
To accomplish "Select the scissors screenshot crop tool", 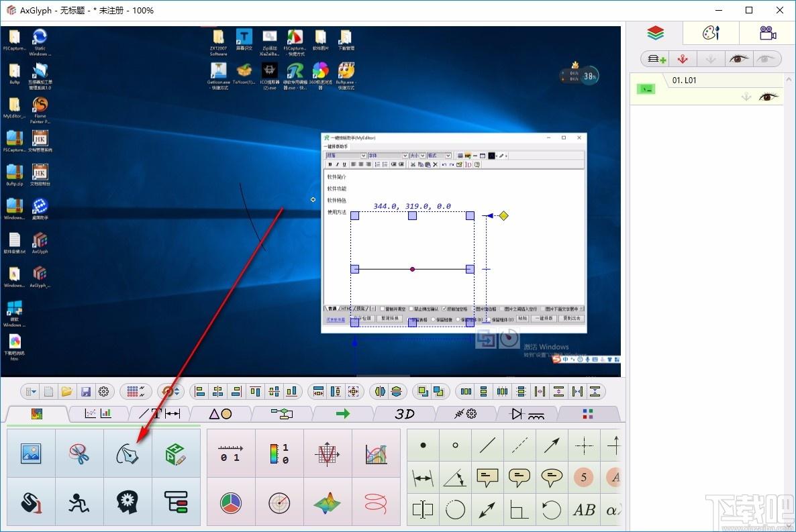I will pos(79,454).
